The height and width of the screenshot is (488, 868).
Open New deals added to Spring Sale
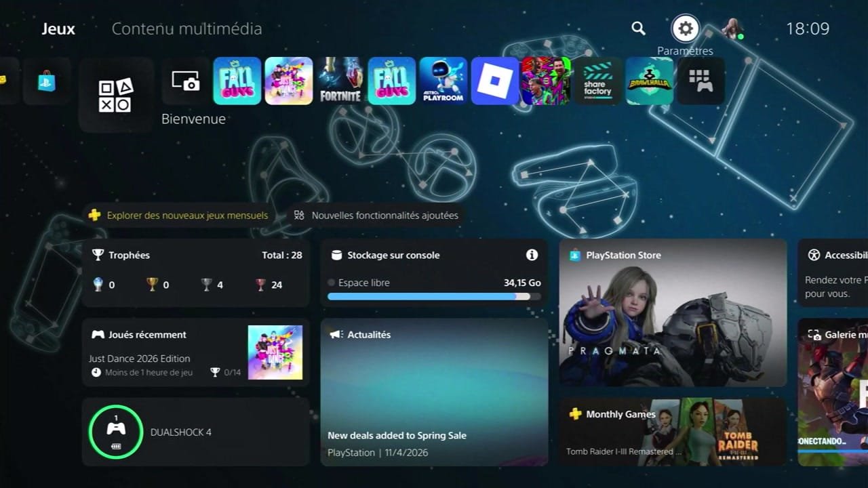pyautogui.click(x=397, y=436)
